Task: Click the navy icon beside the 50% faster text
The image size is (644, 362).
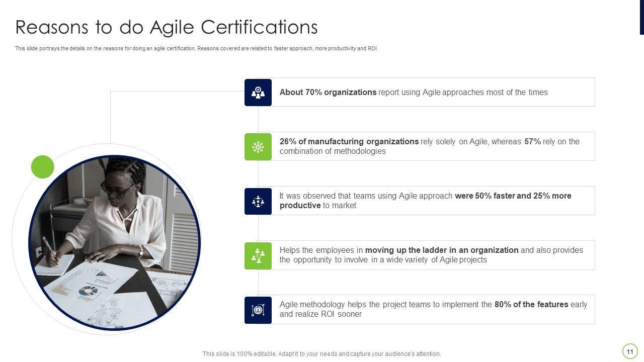Action: coord(258,201)
